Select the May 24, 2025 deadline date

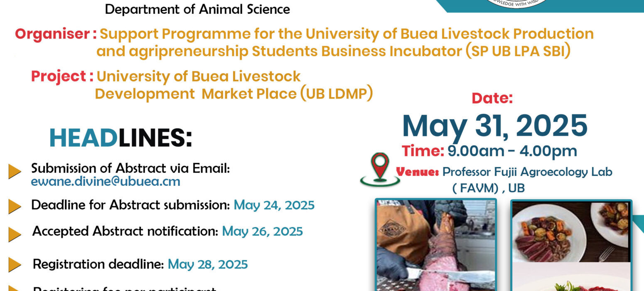tap(274, 205)
